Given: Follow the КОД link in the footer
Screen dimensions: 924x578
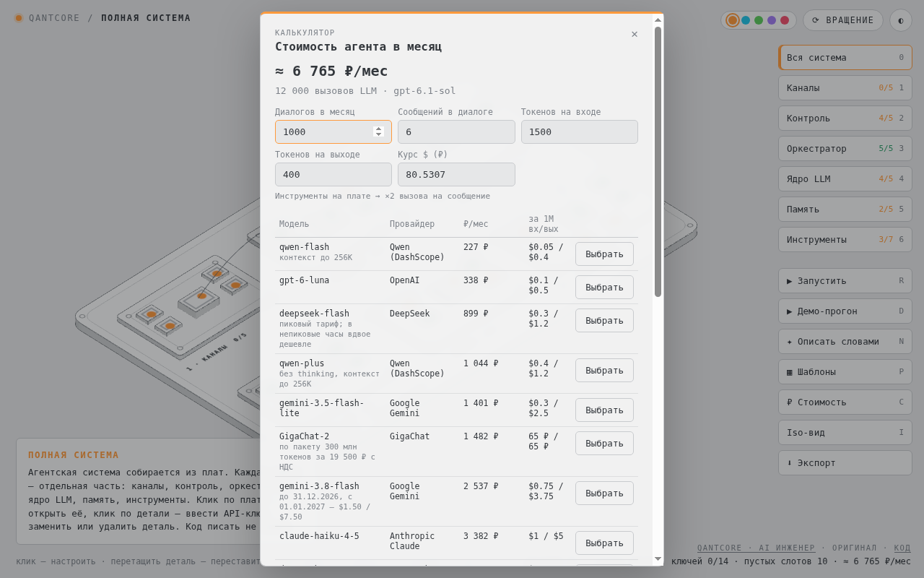Looking at the screenshot, I should click(902, 548).
